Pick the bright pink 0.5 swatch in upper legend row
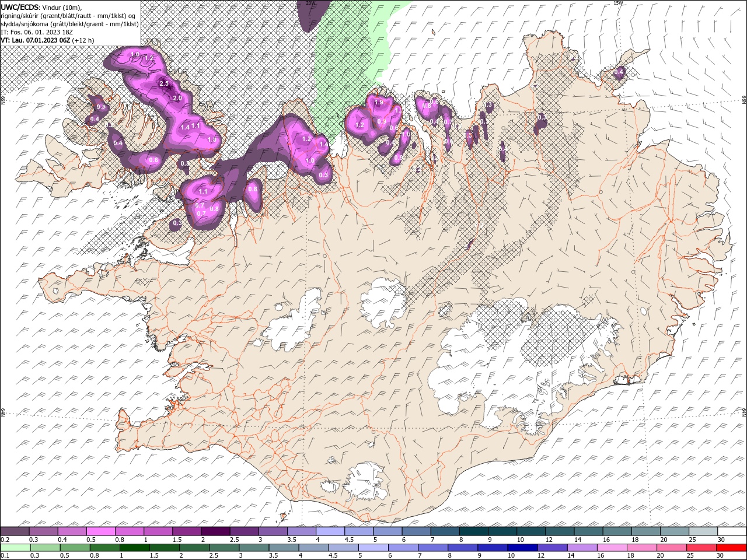This screenshot has width=747, height=560. [x=101, y=531]
